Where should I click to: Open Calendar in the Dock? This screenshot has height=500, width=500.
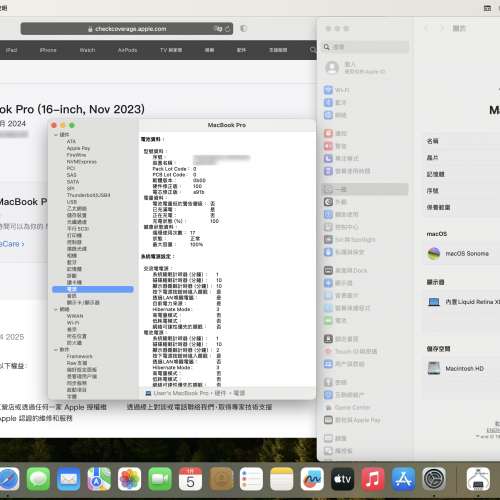[x=190, y=479]
